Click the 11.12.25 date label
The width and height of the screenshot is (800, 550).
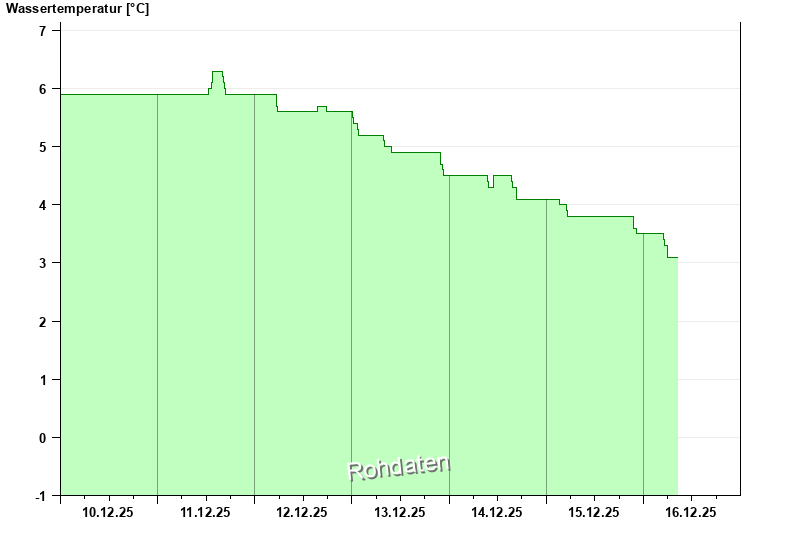click(x=205, y=512)
